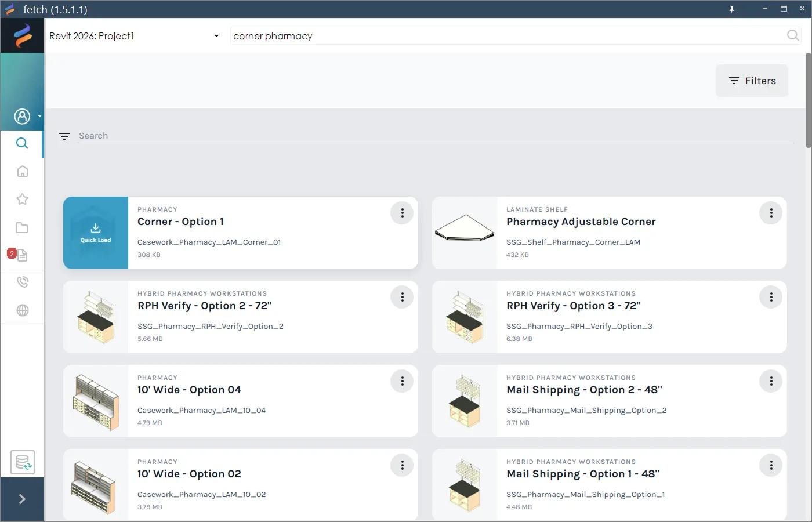Open options menu for 10' Wide Option 04
Viewport: 812px width, 522px height.
(402, 381)
